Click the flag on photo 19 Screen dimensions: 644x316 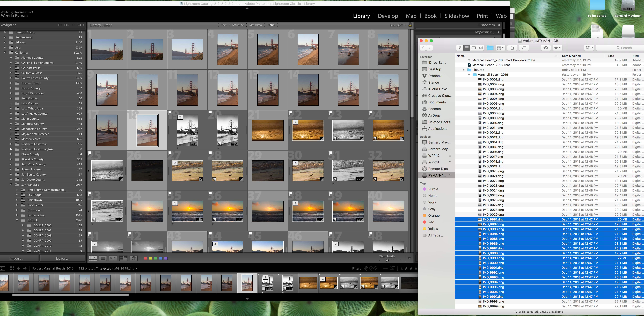click(170, 113)
